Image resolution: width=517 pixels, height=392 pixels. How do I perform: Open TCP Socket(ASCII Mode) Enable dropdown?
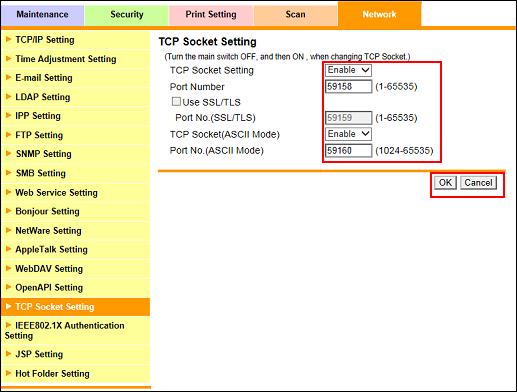(348, 134)
